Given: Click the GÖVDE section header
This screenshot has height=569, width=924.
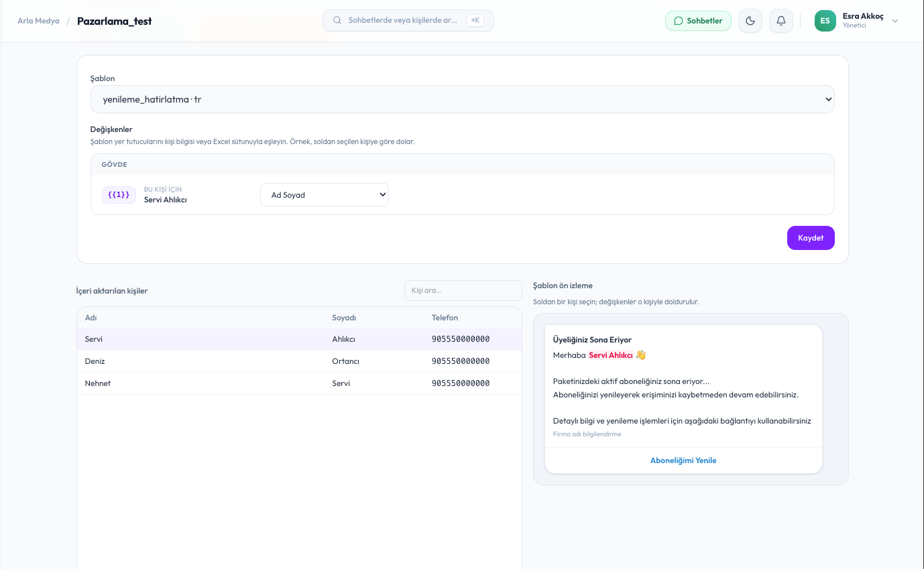Looking at the screenshot, I should coord(115,164).
